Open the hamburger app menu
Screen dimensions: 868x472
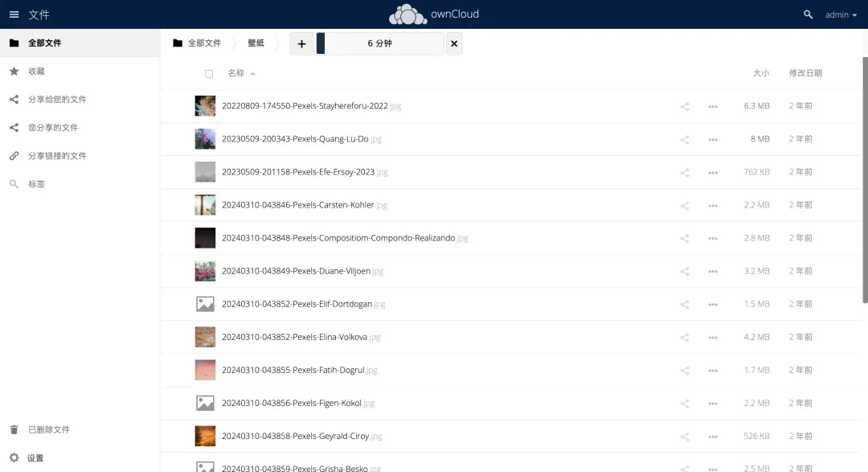14,14
